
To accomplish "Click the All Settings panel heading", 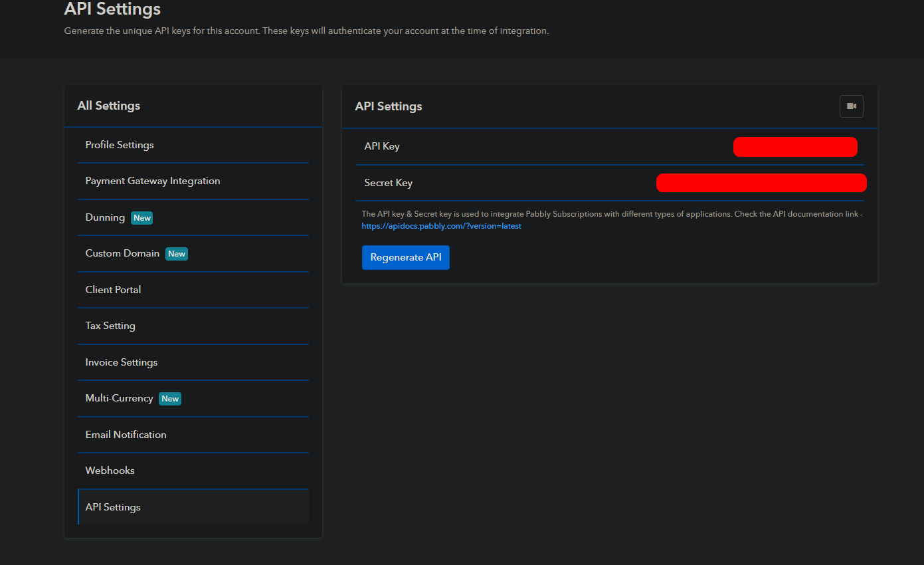I will coord(109,106).
